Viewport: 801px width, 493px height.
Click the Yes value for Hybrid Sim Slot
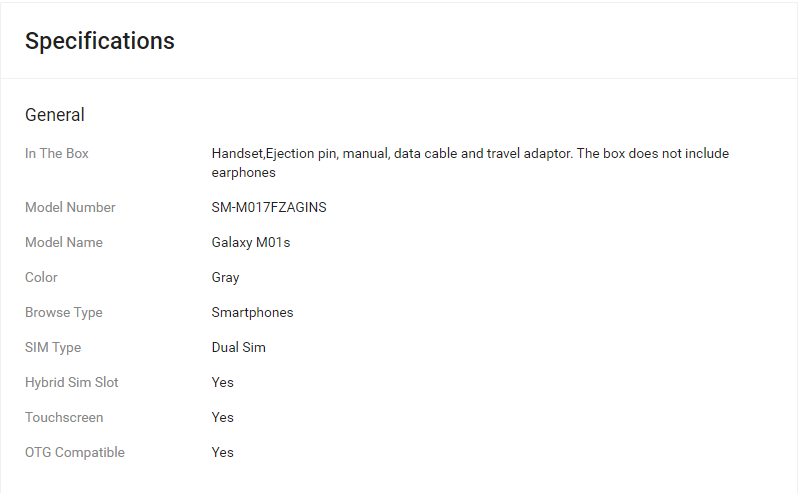[223, 382]
